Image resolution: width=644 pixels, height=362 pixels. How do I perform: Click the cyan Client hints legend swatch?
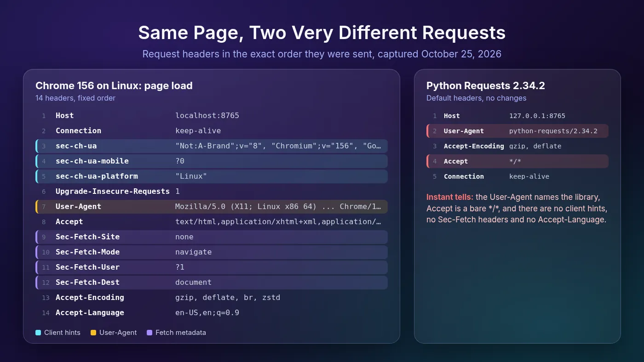pyautogui.click(x=38, y=333)
